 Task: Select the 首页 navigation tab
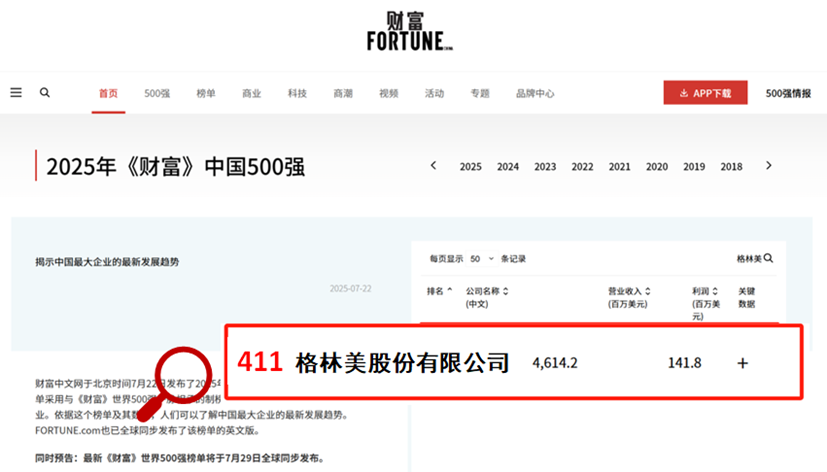coord(108,93)
